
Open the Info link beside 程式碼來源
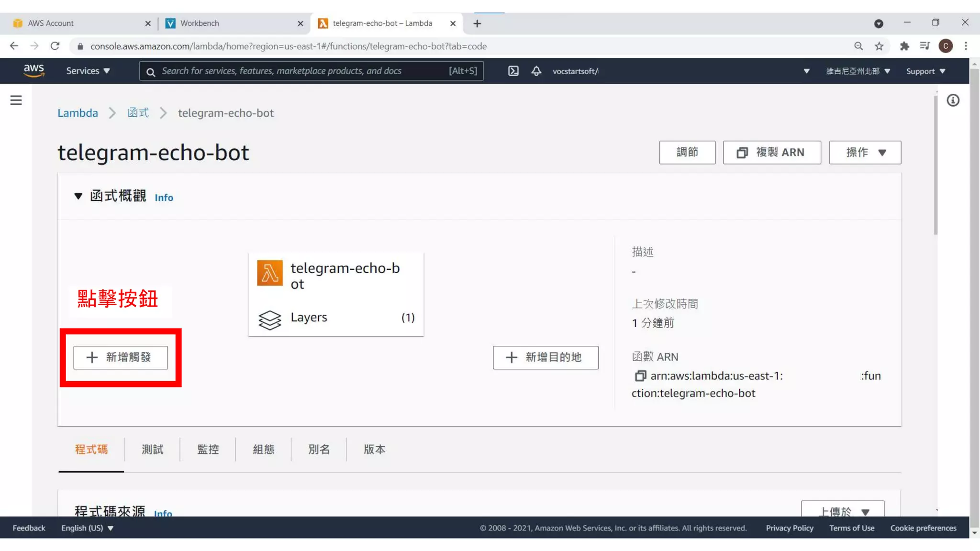(163, 513)
